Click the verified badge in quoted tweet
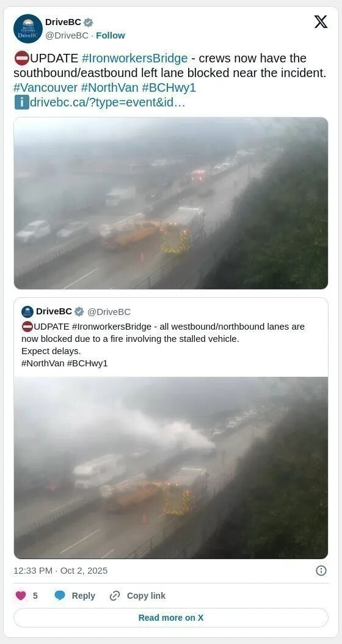Viewport: 342px width, 644px height. (x=79, y=312)
